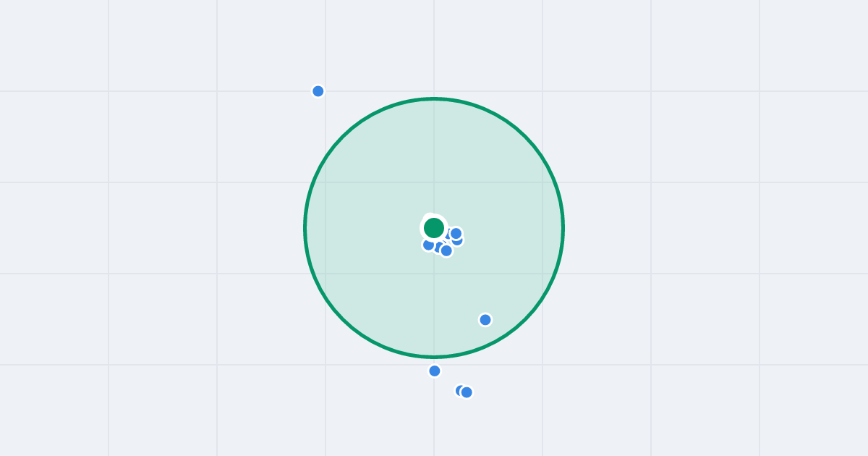The height and width of the screenshot is (456, 868).
Task: Select the lowest blue dot in the central cluster
Action: tap(446, 250)
